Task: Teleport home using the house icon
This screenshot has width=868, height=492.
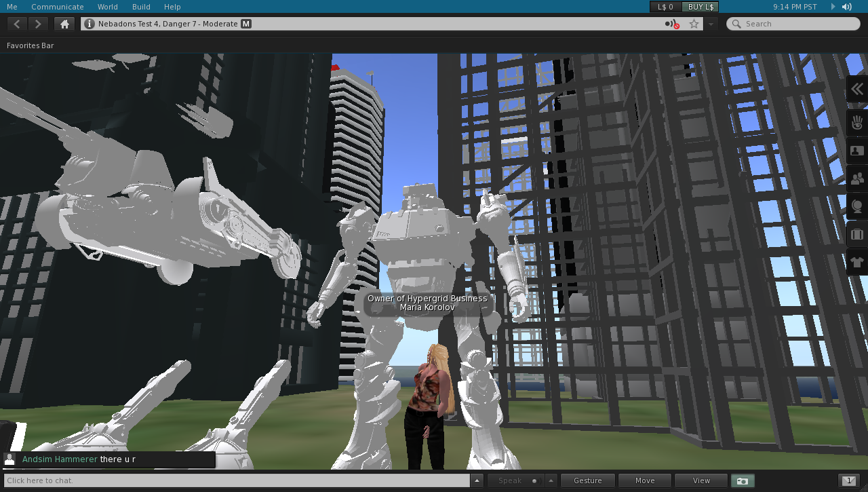Action: click(64, 24)
